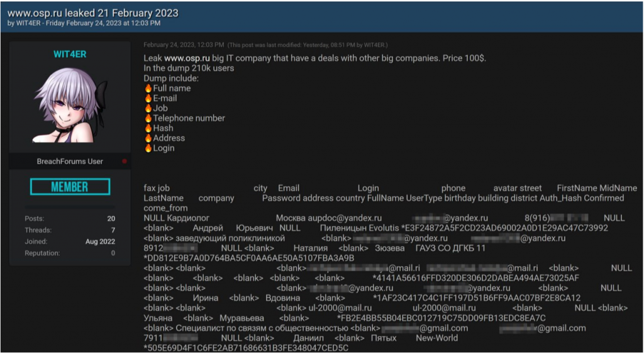Open WIT4ER's profile from the sidebar username

pos(70,54)
